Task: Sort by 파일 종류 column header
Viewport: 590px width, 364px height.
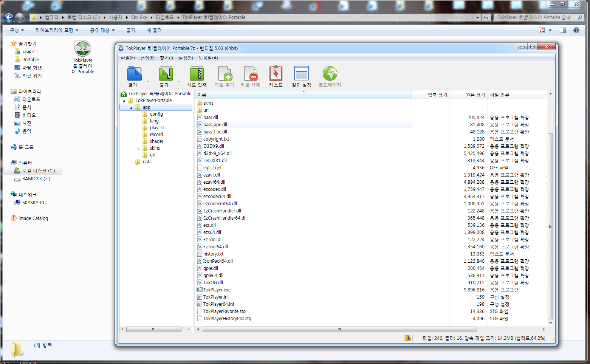Action: (x=516, y=95)
